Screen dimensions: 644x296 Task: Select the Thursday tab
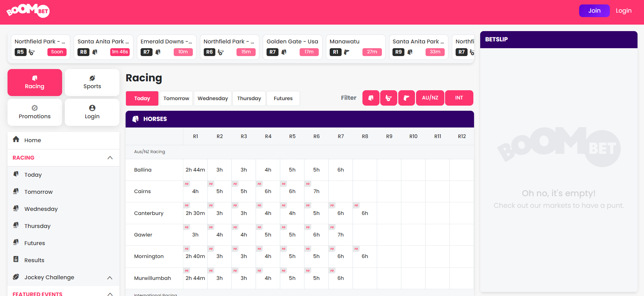coord(249,98)
